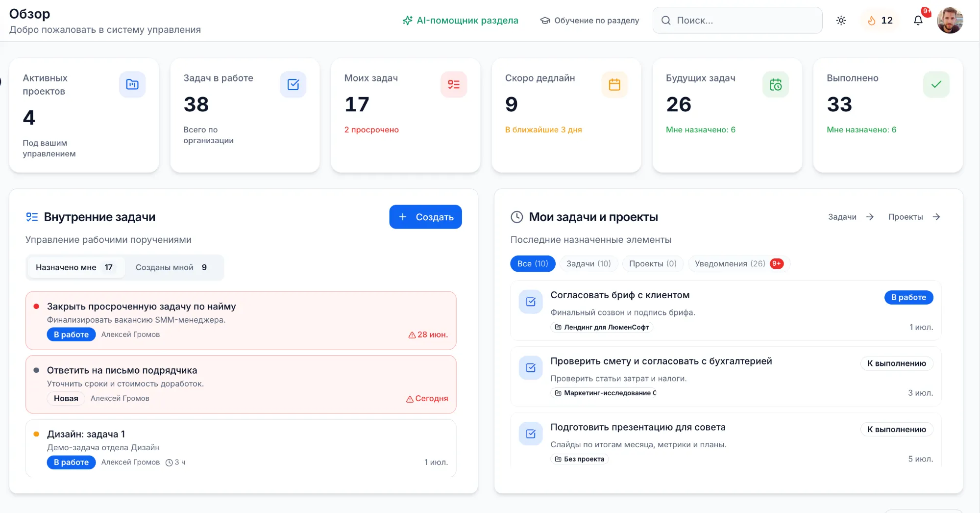Image resolution: width=980 pixels, height=513 pixels.
Task: Select the Уведомления (26) filter
Action: (739, 263)
